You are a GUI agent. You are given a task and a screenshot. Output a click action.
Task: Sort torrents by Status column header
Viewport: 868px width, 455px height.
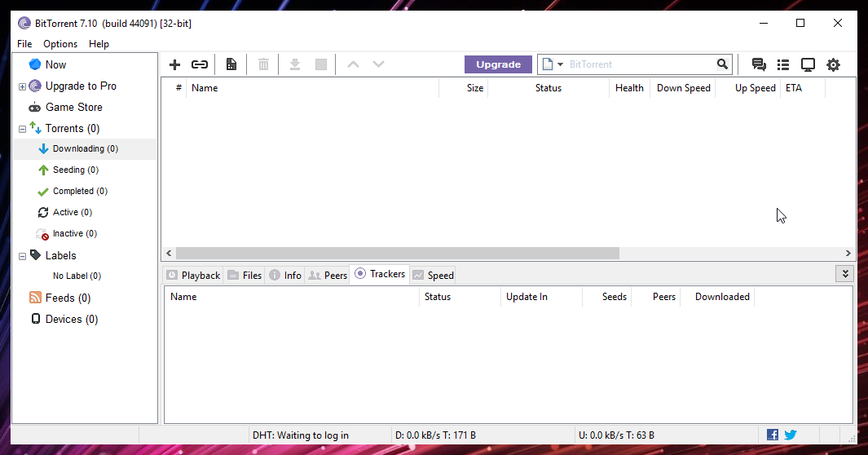click(548, 88)
